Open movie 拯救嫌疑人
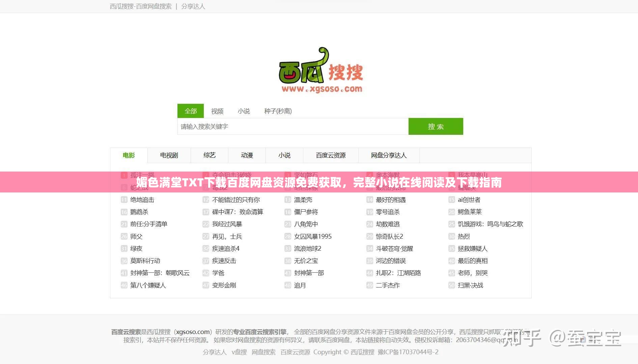The height and width of the screenshot is (364, 638). 473,249
